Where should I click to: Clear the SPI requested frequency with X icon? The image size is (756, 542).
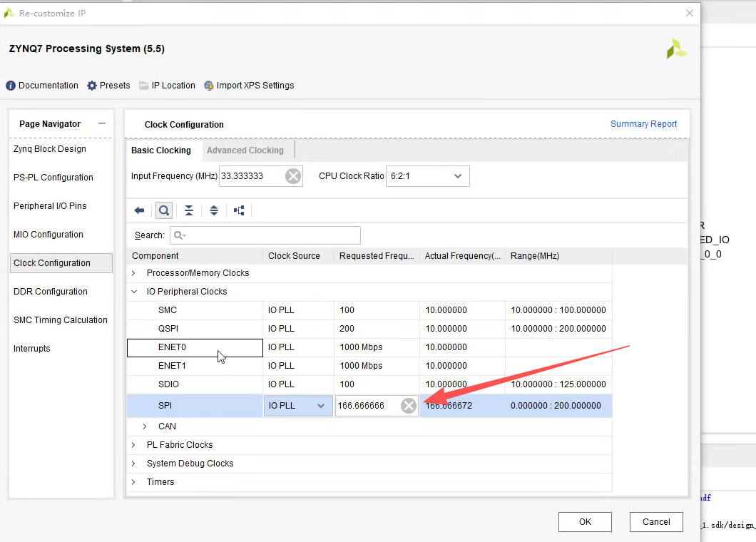pyautogui.click(x=409, y=406)
